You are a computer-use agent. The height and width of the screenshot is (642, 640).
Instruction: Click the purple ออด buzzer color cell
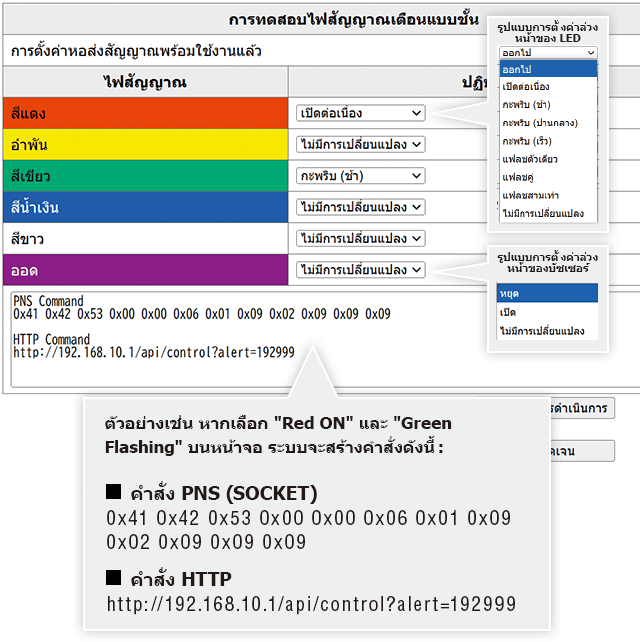click(x=145, y=270)
